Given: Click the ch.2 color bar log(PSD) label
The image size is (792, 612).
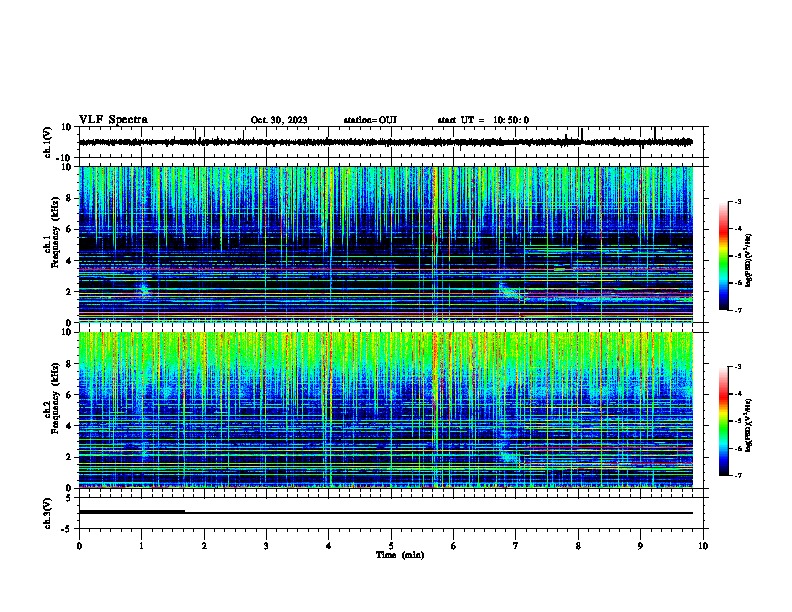Looking at the screenshot, I should pyautogui.click(x=748, y=425).
